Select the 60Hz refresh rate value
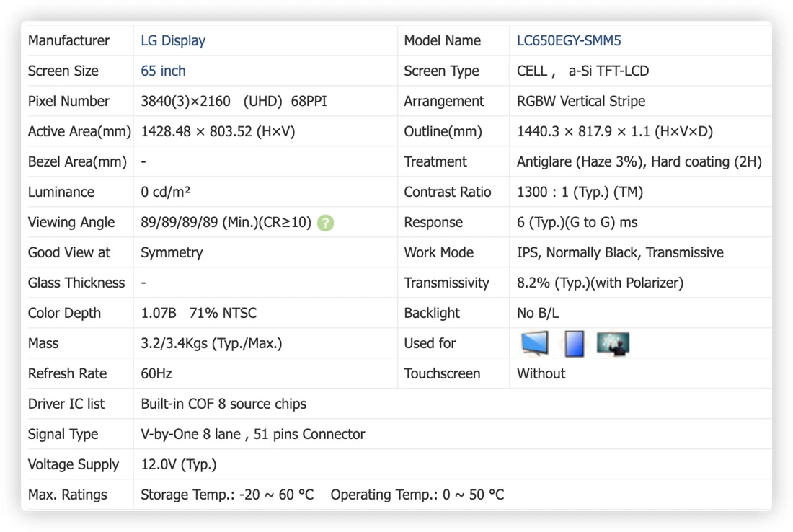793x532 pixels. tap(156, 373)
